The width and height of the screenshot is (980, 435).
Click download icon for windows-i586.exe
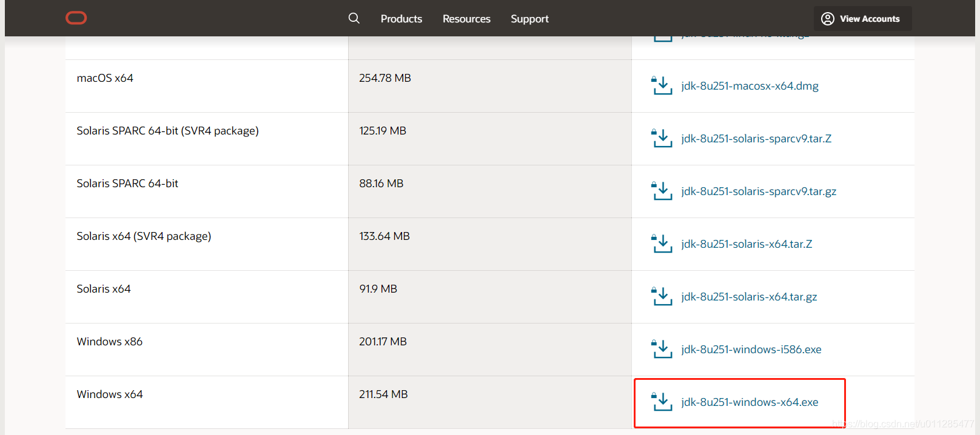[662, 349]
